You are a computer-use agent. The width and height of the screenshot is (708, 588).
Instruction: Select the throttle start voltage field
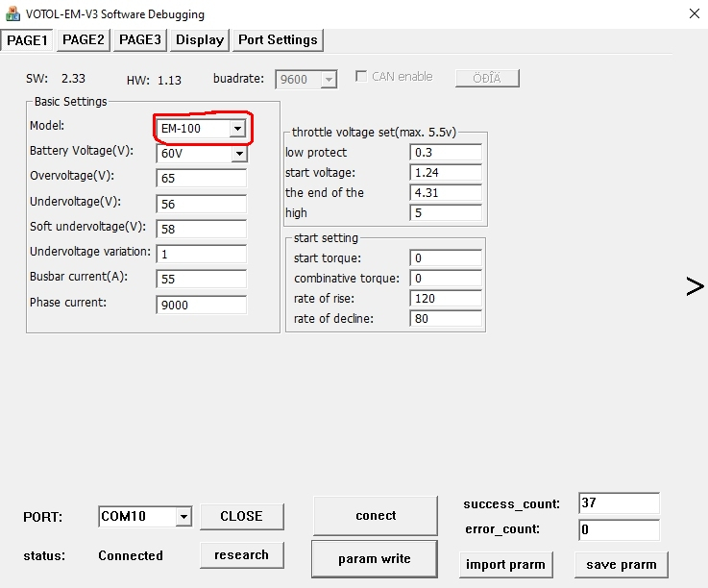coord(446,172)
